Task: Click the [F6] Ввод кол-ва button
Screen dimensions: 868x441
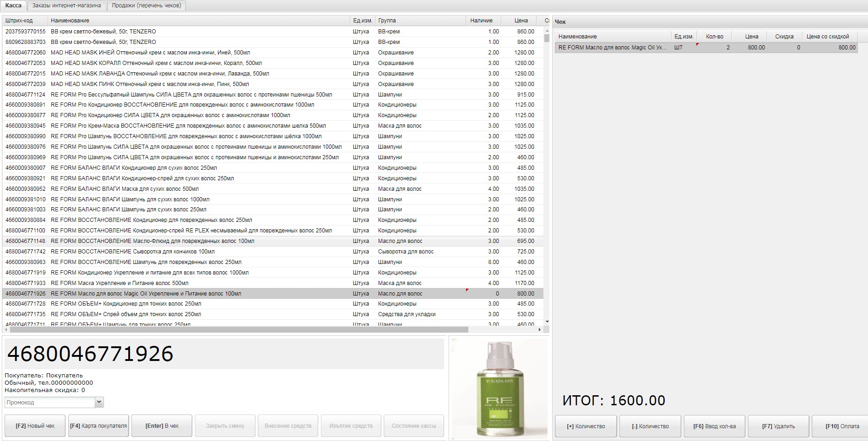Action: [715, 426]
